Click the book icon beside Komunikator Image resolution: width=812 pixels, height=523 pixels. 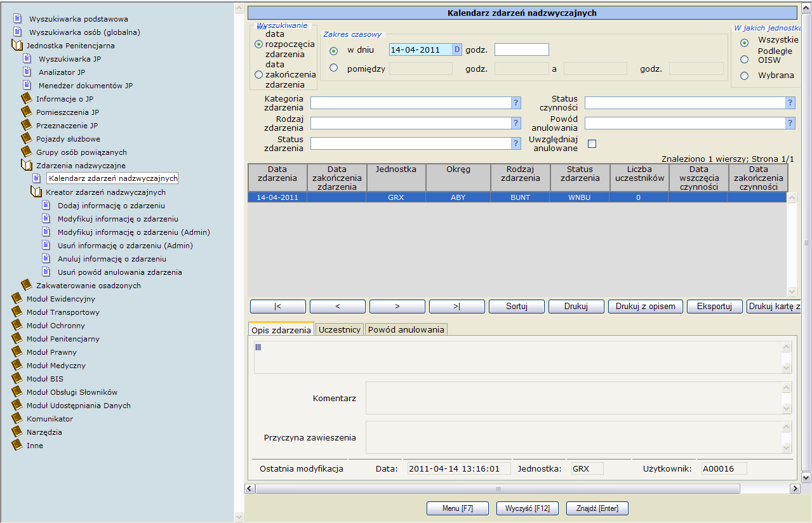pyautogui.click(x=17, y=418)
